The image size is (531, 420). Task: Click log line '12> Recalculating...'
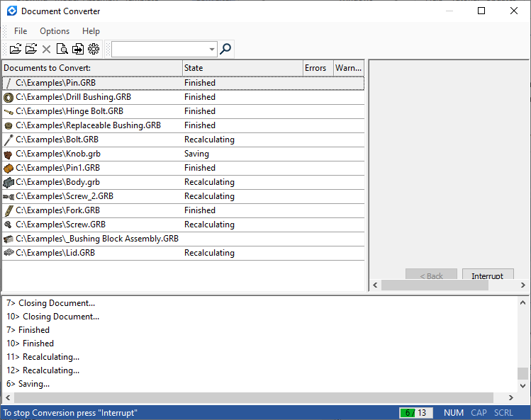point(43,370)
